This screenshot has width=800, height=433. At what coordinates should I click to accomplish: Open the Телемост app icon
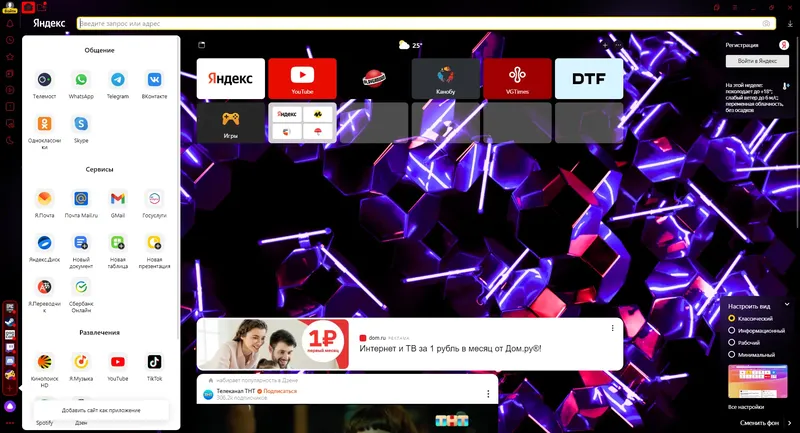click(x=44, y=80)
